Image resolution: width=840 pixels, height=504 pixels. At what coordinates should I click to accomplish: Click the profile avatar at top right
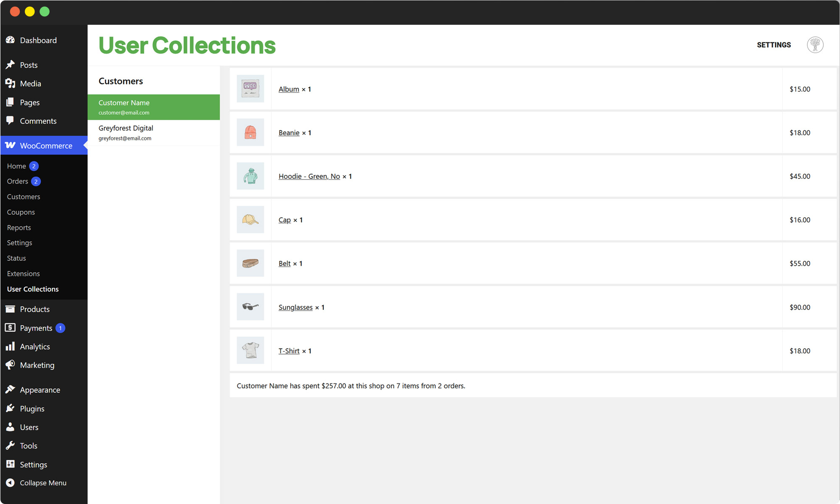tap(815, 45)
